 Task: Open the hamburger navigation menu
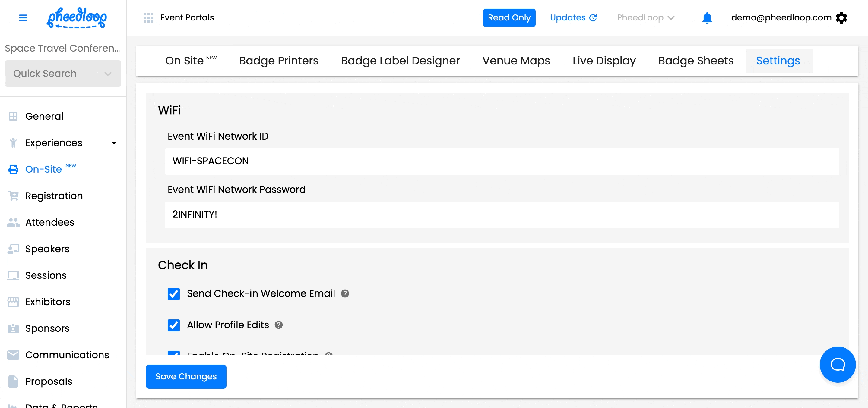click(23, 17)
